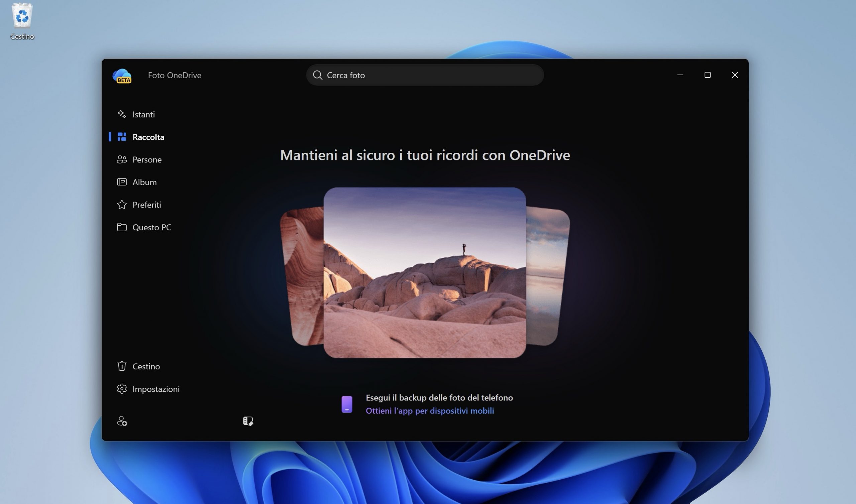The width and height of the screenshot is (856, 504).
Task: Click the add account icon
Action: 122,421
